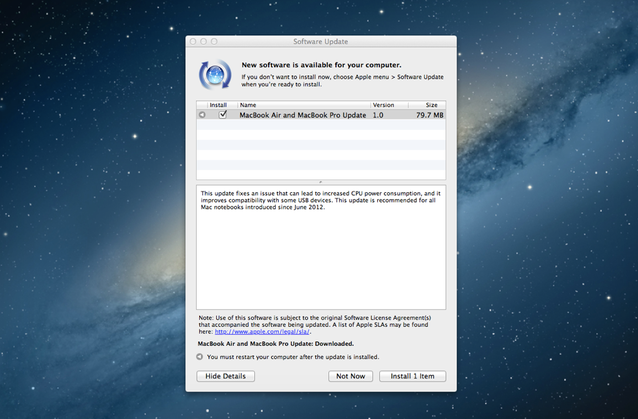Sort updates by the Version column header
This screenshot has height=419, width=638.
pyautogui.click(x=384, y=104)
